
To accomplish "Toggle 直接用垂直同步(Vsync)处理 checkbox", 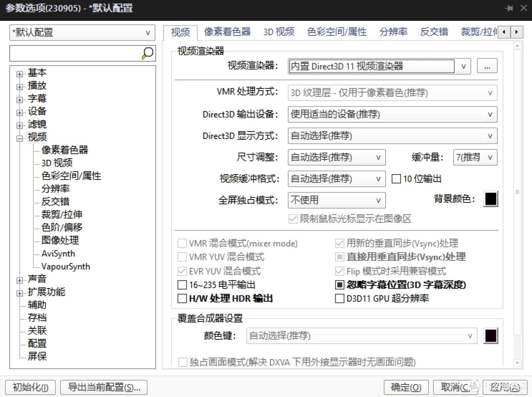I will click(339, 257).
